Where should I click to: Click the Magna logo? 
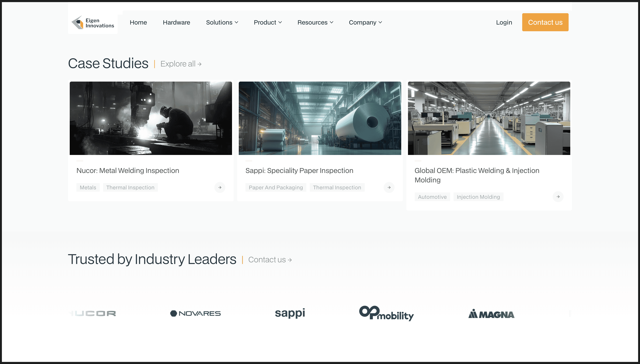[x=491, y=314]
